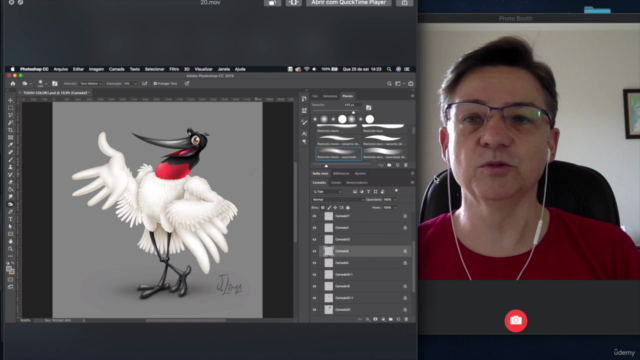
Task: Delete layer with trash icon in layers panel
Action: 406,319
